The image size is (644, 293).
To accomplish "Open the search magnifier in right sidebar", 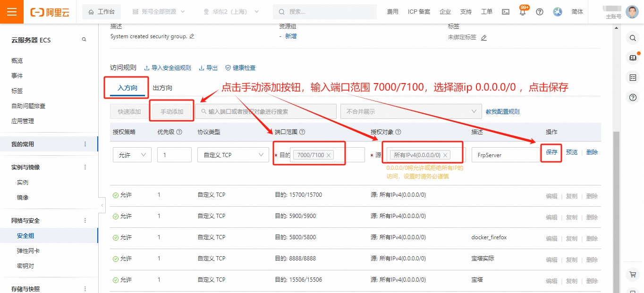I will click(x=633, y=37).
